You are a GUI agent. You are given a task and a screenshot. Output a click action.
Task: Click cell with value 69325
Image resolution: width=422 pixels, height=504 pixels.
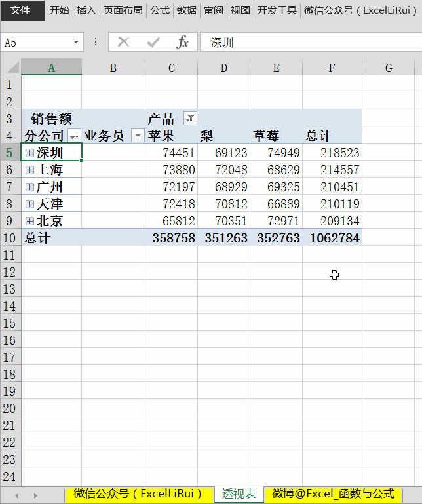[x=276, y=187]
